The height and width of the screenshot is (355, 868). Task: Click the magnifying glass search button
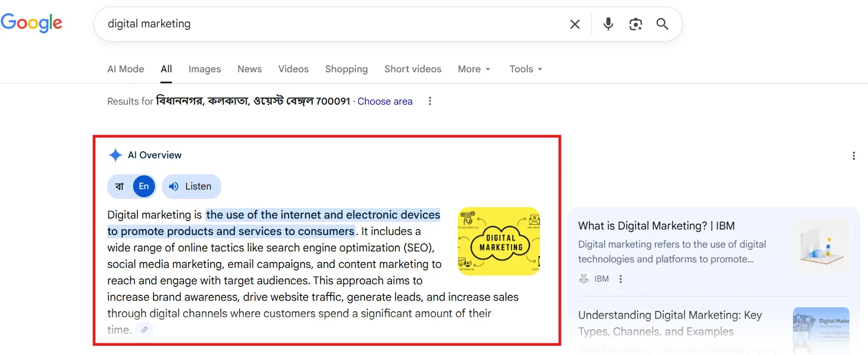click(662, 24)
